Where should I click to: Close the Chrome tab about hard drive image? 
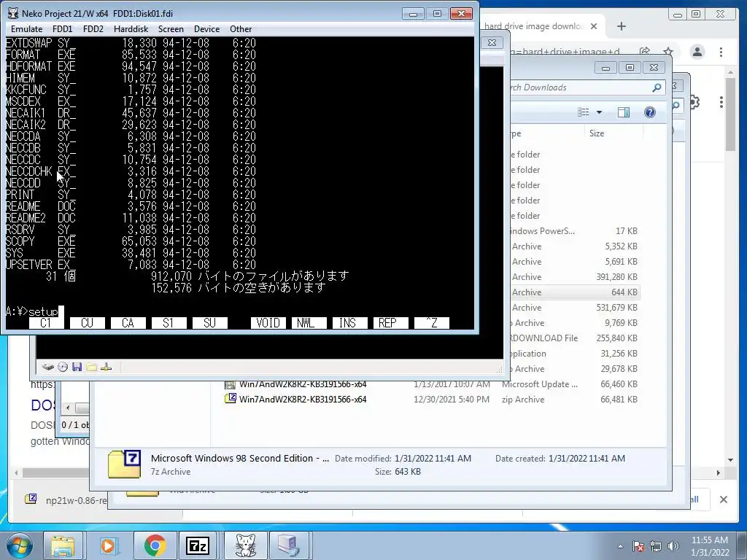594,26
